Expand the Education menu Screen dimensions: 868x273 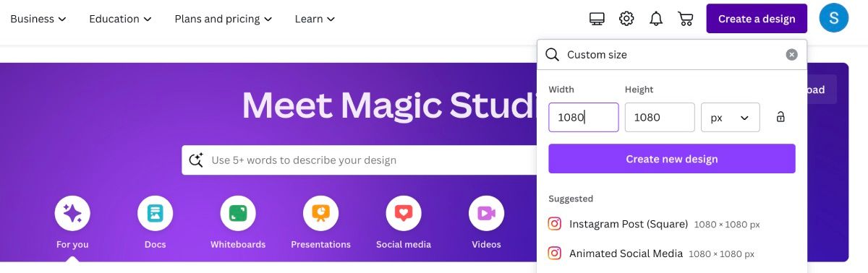click(x=121, y=19)
